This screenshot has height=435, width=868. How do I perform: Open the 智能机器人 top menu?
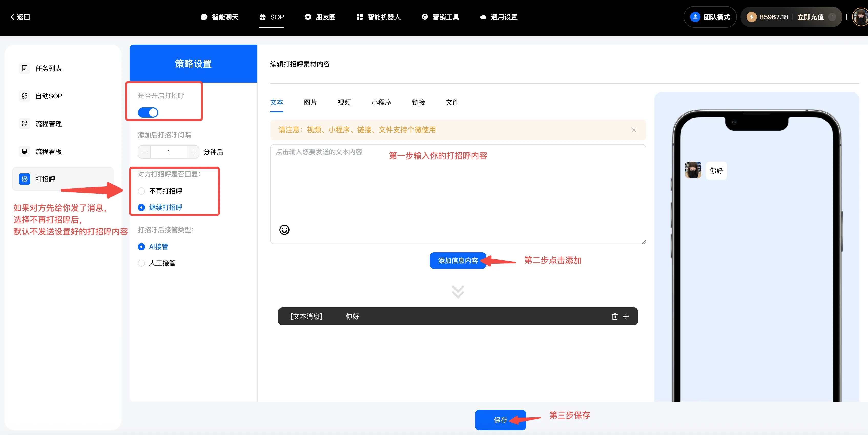coord(379,17)
